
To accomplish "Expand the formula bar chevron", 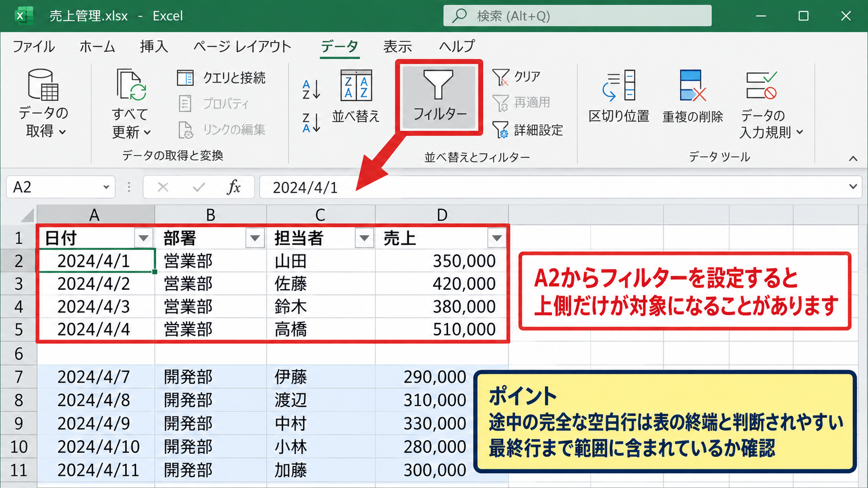I will pos(853,186).
